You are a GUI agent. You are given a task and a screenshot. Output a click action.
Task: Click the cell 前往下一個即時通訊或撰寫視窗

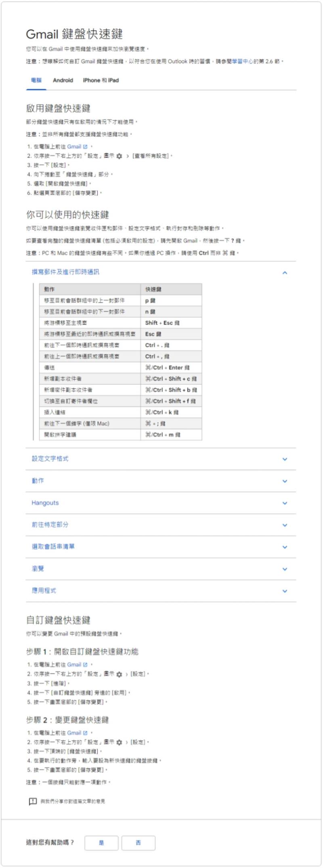[x=90, y=345]
